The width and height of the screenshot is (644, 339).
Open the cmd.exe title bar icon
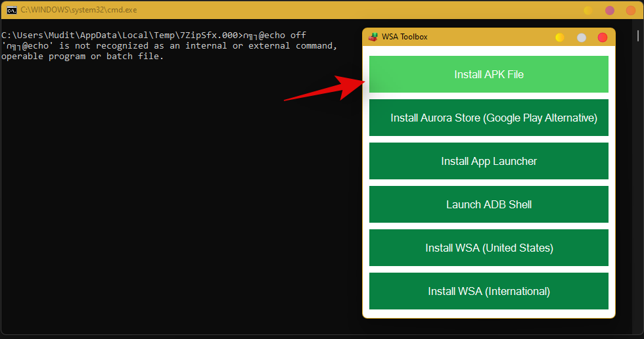[12, 11]
